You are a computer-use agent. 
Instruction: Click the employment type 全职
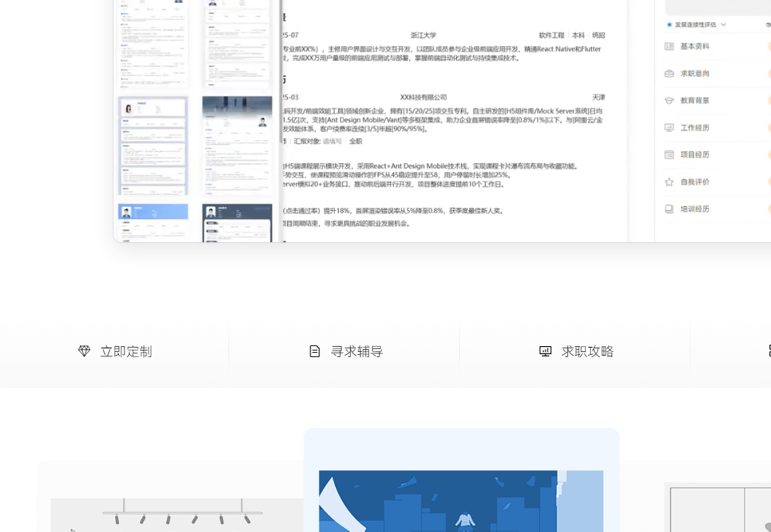(356, 141)
